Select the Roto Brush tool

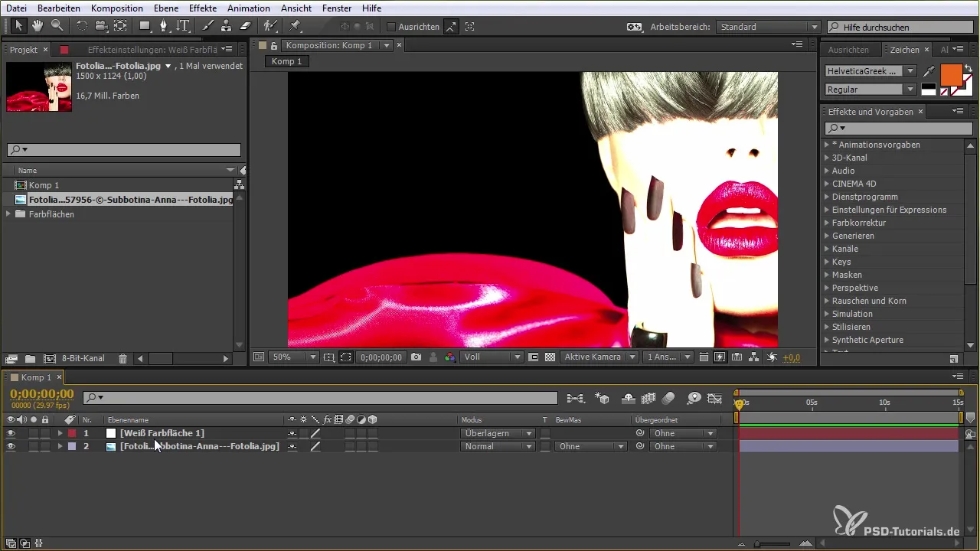(x=269, y=26)
